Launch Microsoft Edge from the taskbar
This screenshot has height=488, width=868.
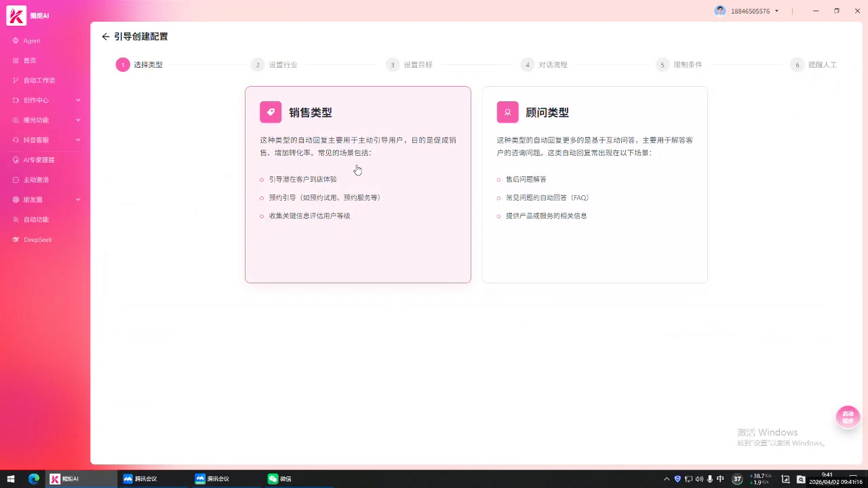(x=34, y=479)
